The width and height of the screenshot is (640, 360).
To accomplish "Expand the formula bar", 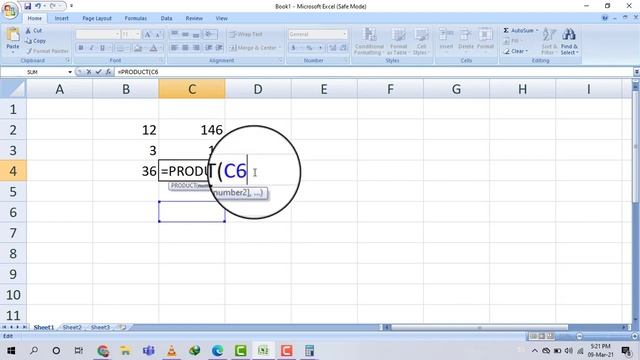I will (x=636, y=72).
